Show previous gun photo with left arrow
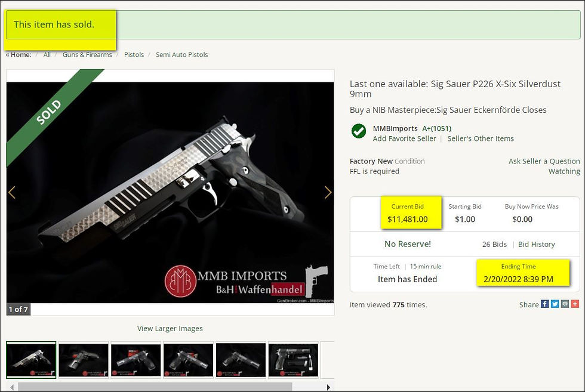This screenshot has height=392, width=585. [12, 193]
